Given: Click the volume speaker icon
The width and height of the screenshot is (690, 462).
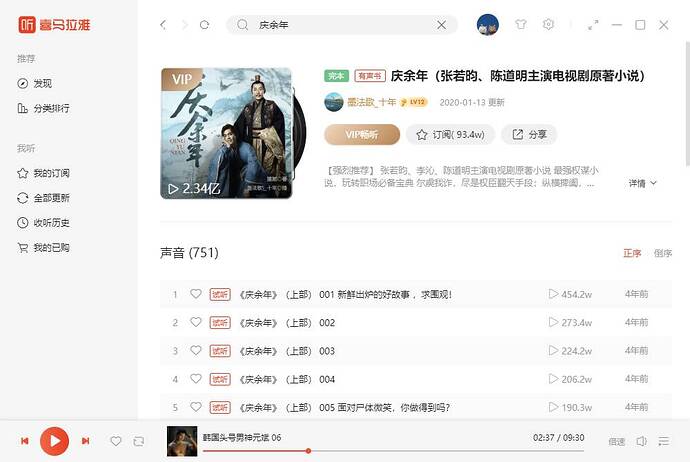Looking at the screenshot, I should pos(642,441).
